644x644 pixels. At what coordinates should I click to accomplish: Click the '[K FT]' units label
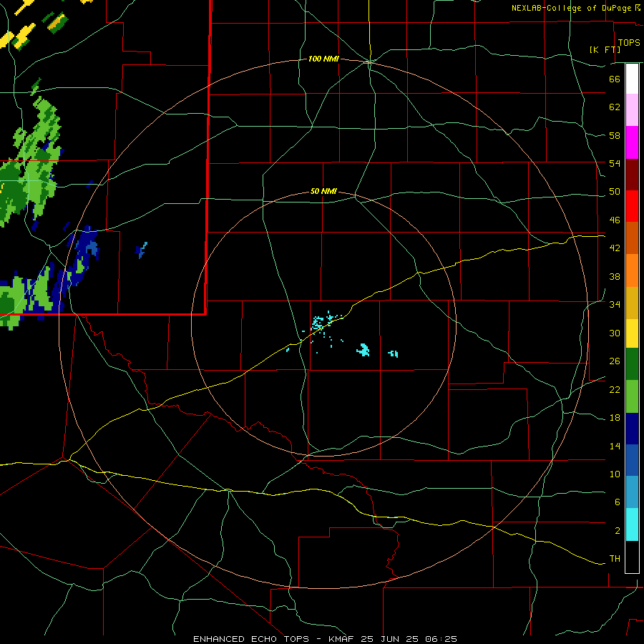tap(605, 49)
